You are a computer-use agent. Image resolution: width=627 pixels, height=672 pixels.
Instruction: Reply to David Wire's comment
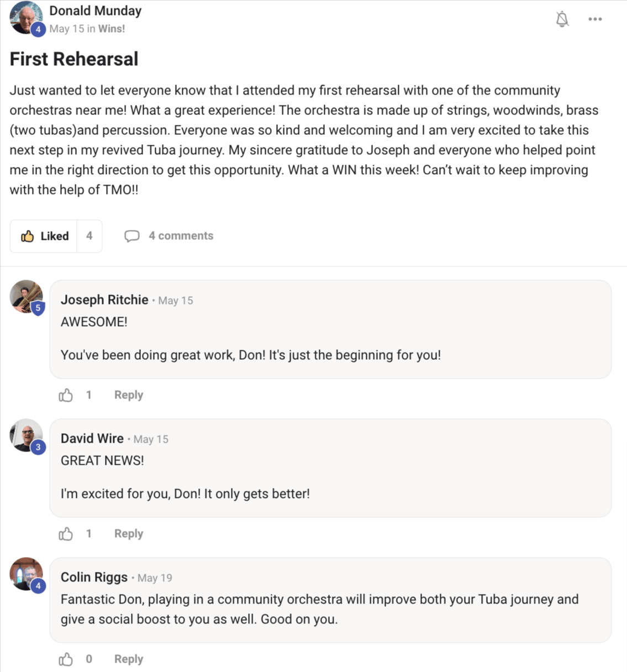pyautogui.click(x=128, y=534)
